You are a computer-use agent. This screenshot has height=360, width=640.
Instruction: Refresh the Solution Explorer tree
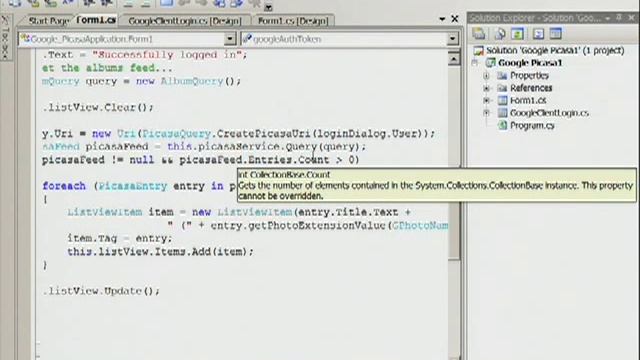[x=518, y=33]
